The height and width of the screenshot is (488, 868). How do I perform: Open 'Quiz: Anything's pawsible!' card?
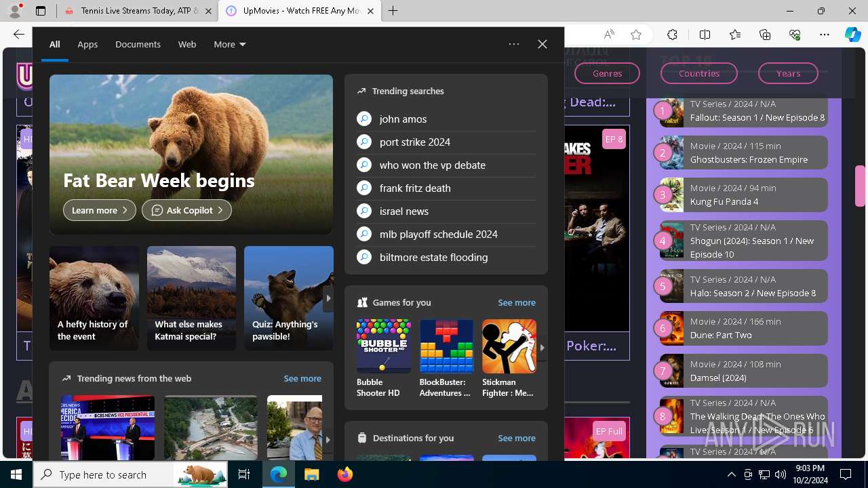[289, 298]
